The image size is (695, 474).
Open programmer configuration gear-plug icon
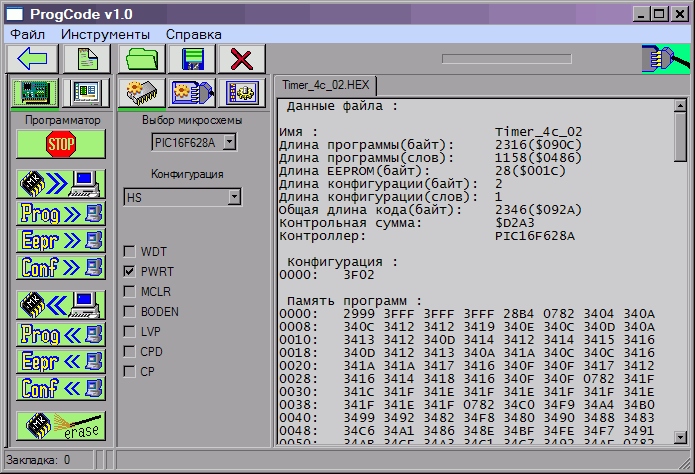click(x=192, y=93)
